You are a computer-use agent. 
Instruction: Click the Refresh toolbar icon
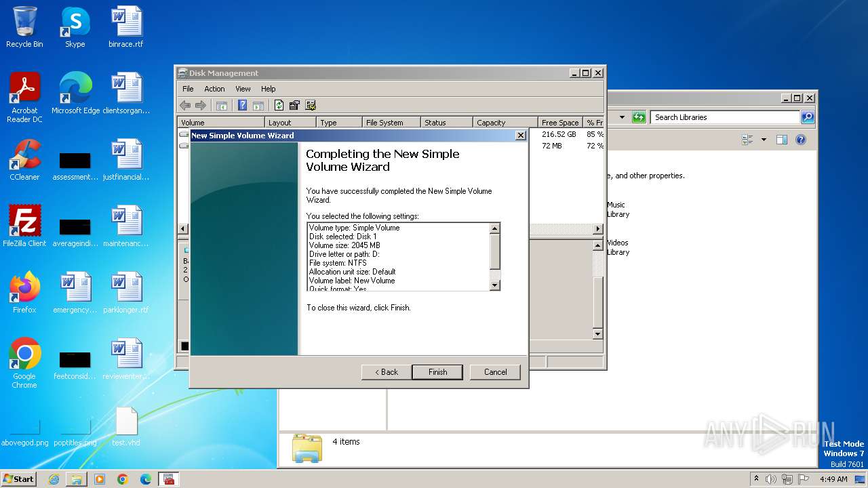tap(279, 105)
